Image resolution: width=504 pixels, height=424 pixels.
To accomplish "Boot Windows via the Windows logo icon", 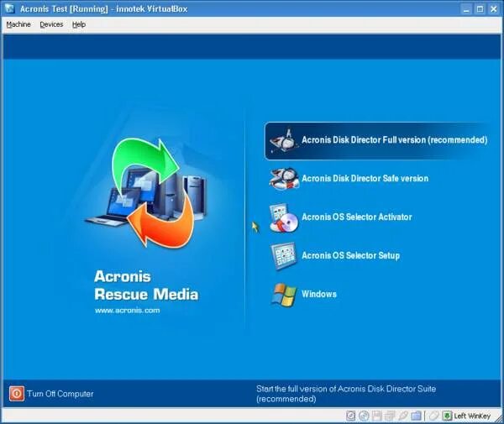I will click(x=284, y=295).
